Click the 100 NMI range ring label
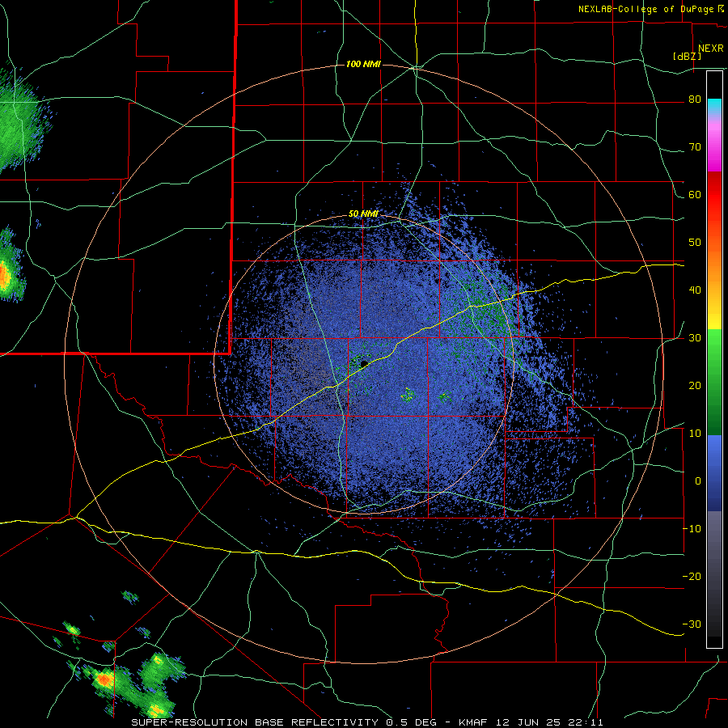The image size is (728, 728). [x=363, y=64]
